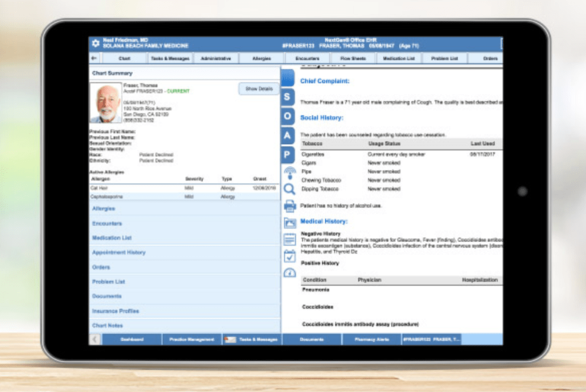Viewport: 586px width, 392px height.
Task: Expand the Insurance Profiles section
Action: tap(185, 311)
